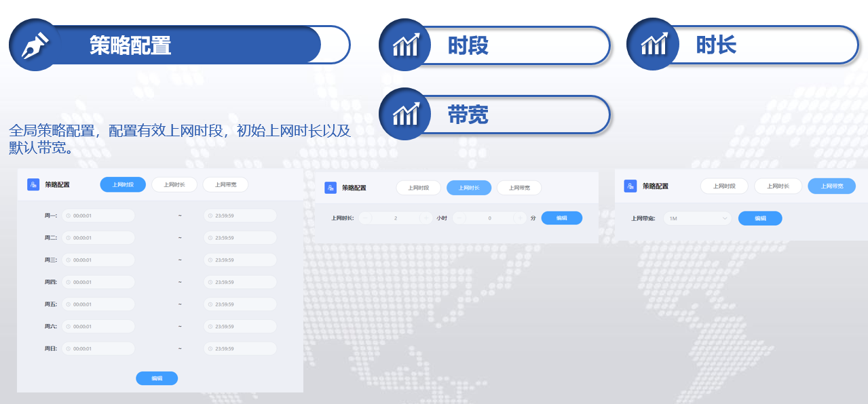
Task: Click the 带宽 heading banner
Action: tap(495, 115)
